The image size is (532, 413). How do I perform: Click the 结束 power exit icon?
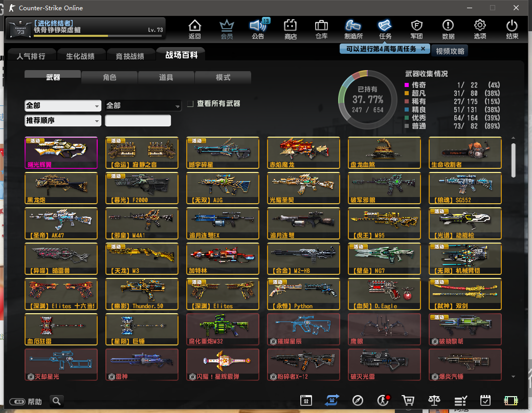[x=512, y=29]
